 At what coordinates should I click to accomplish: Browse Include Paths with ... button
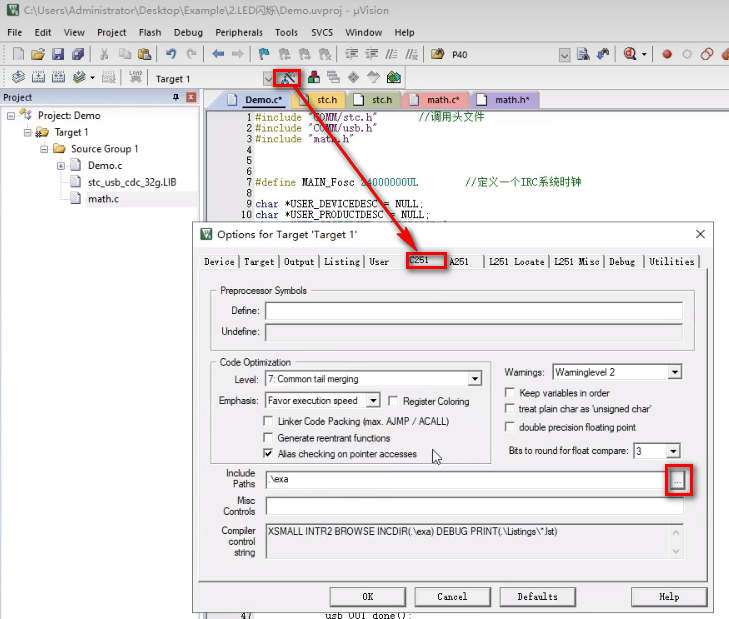677,480
